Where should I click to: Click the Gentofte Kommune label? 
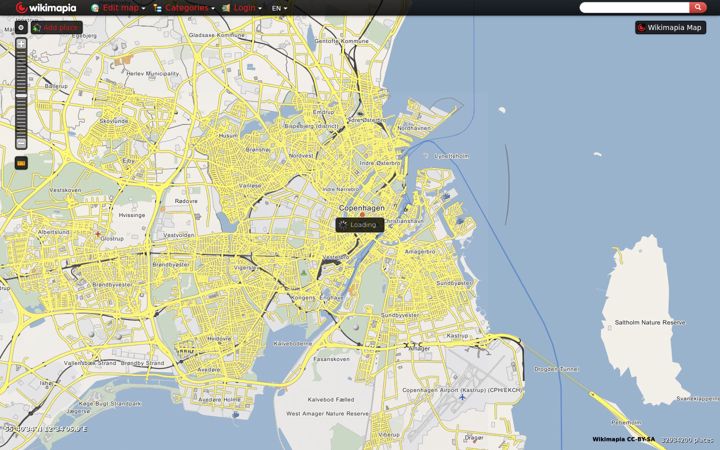(x=342, y=41)
